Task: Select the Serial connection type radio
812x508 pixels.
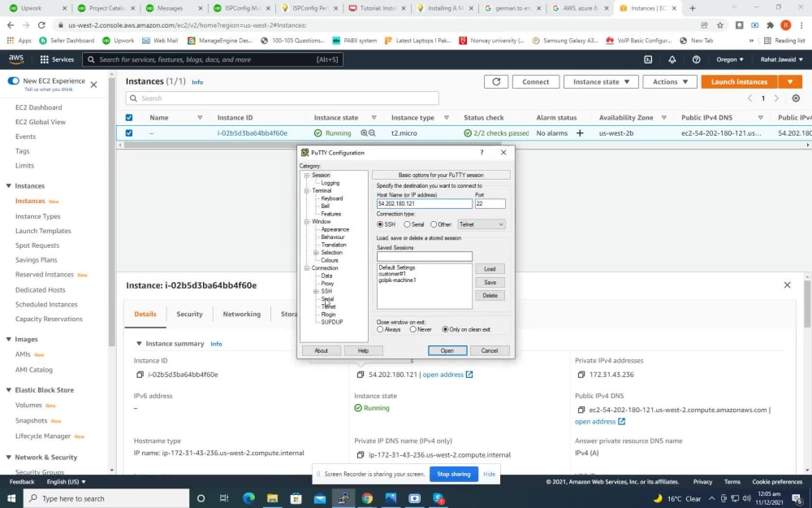Action: [407, 224]
